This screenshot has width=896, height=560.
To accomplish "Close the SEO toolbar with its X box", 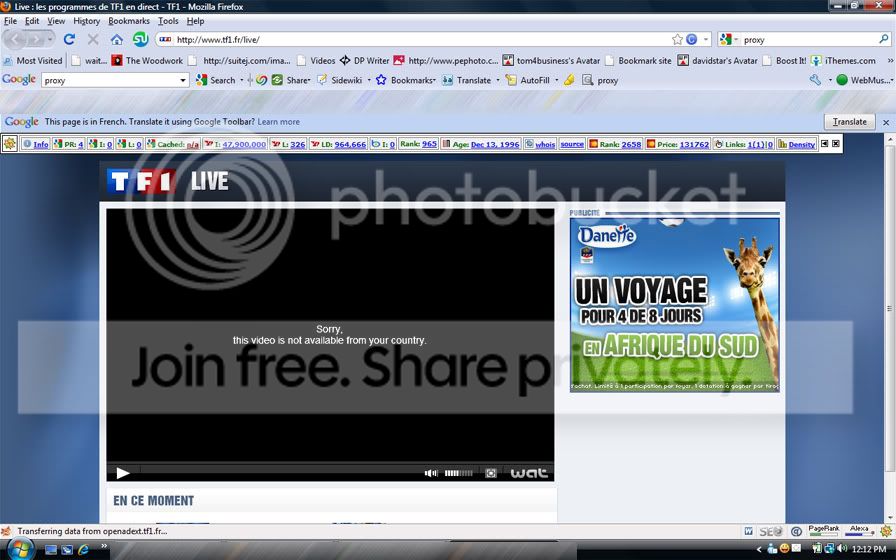I will pyautogui.click(x=836, y=143).
